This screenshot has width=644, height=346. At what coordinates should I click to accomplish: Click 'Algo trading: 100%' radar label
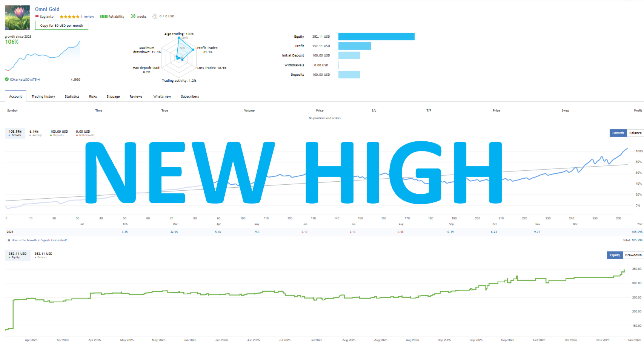pyautogui.click(x=179, y=34)
